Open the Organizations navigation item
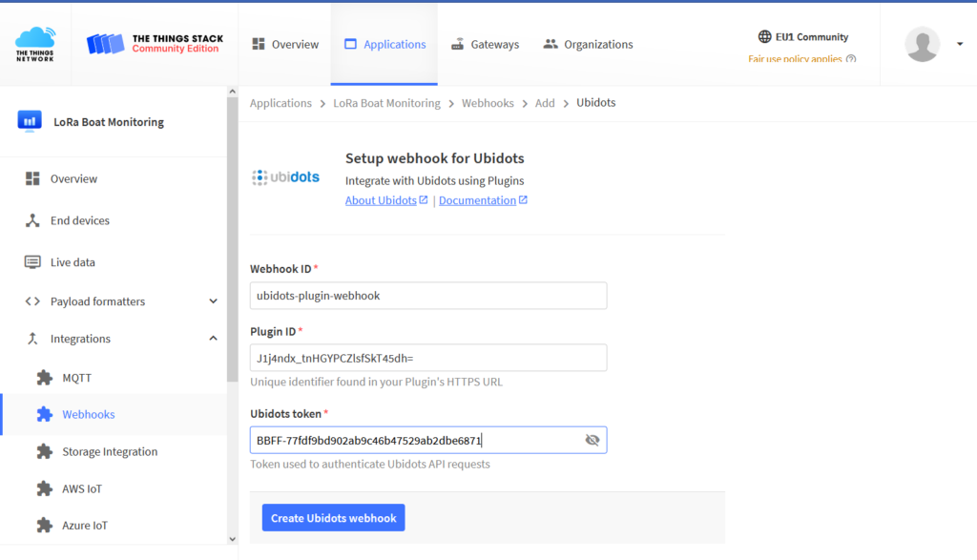This screenshot has height=560, width=977. pyautogui.click(x=588, y=44)
